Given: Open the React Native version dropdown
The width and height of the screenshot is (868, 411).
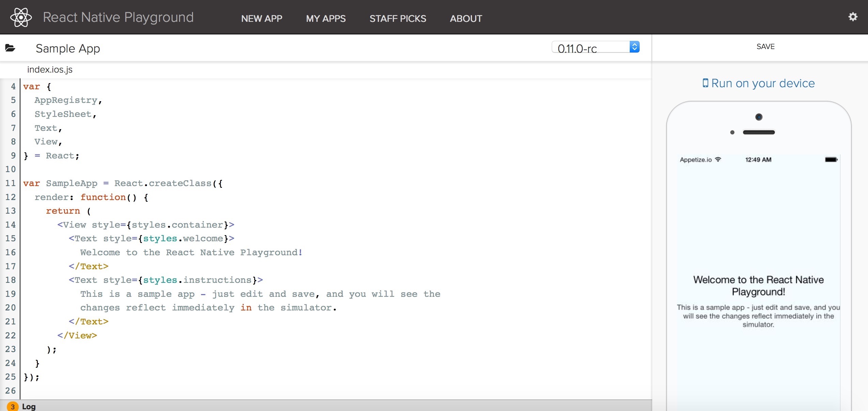Looking at the screenshot, I should click(x=595, y=47).
